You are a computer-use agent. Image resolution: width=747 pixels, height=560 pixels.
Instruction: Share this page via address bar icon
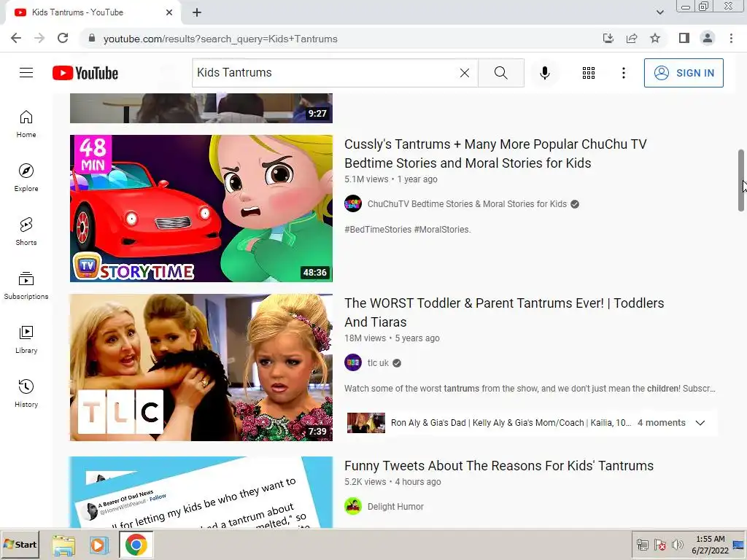632,39
